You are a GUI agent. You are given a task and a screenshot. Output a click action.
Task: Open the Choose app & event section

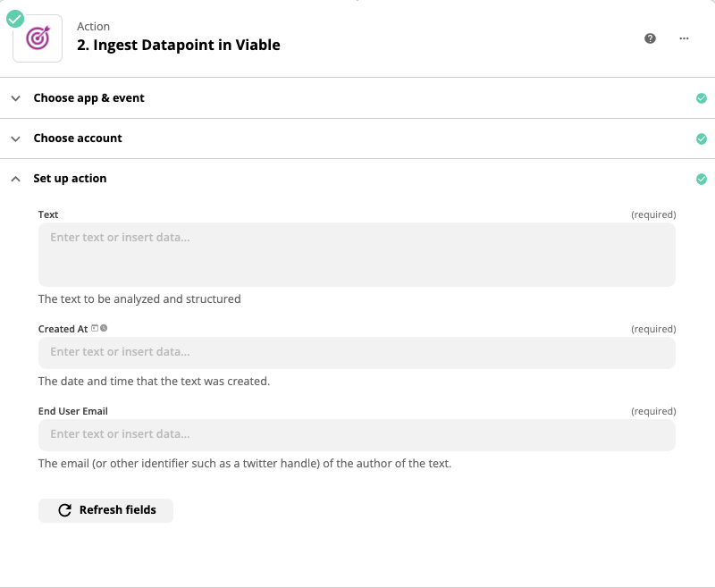pos(357,98)
